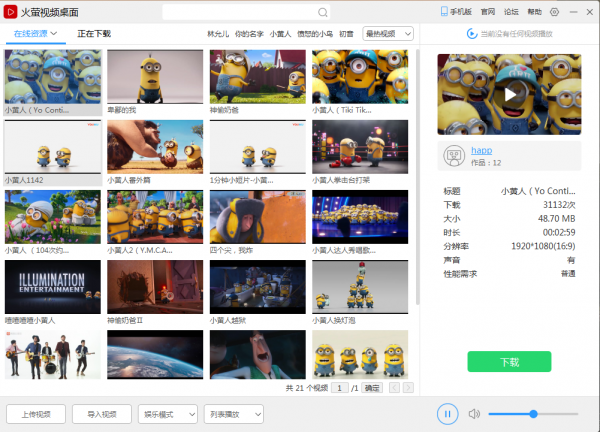Select the four minions lineup thumbnail

(360, 355)
